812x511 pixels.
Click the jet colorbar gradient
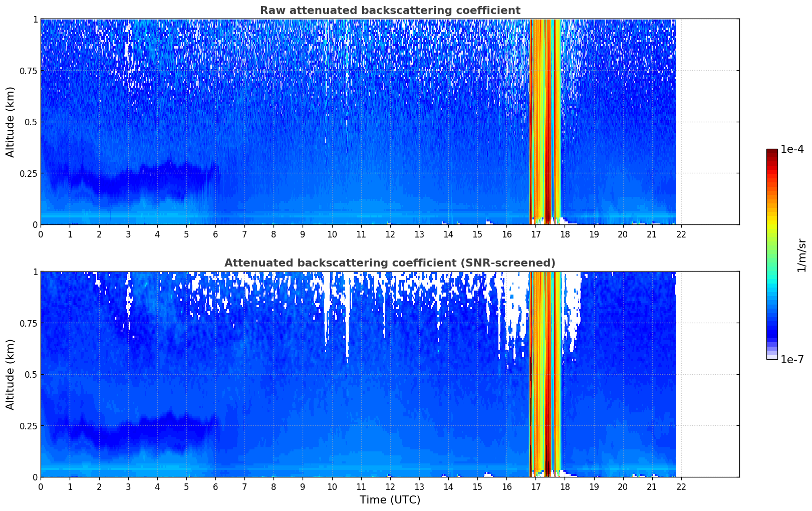tap(772, 254)
